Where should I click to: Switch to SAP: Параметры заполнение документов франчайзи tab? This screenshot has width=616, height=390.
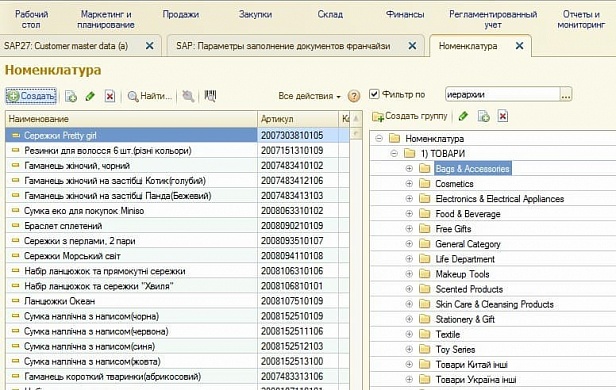pos(283,46)
